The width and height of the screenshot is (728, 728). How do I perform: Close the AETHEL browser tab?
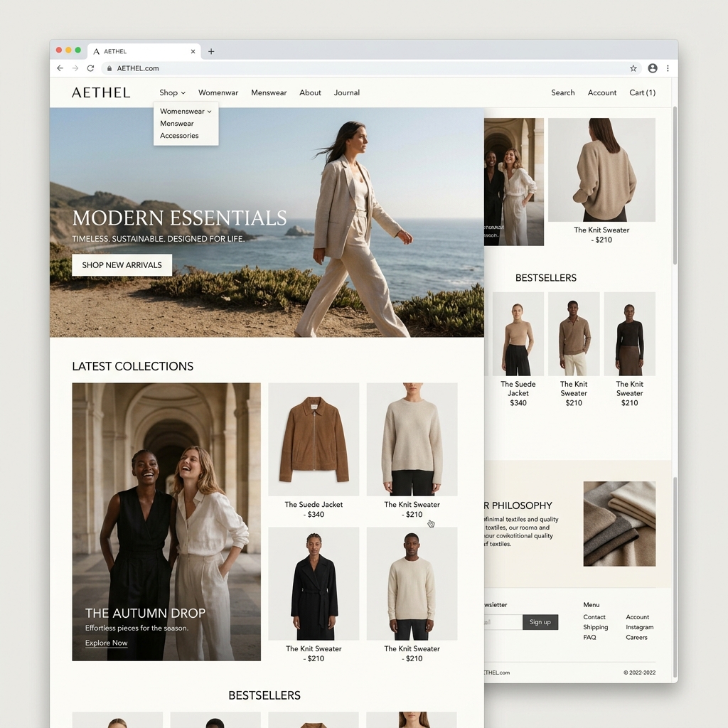pos(193,51)
